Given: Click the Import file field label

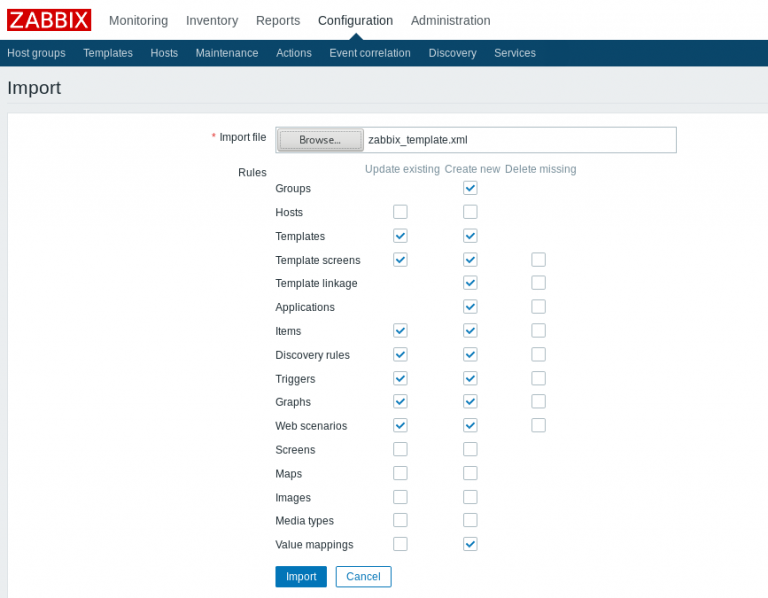Looking at the screenshot, I should coord(242,138).
